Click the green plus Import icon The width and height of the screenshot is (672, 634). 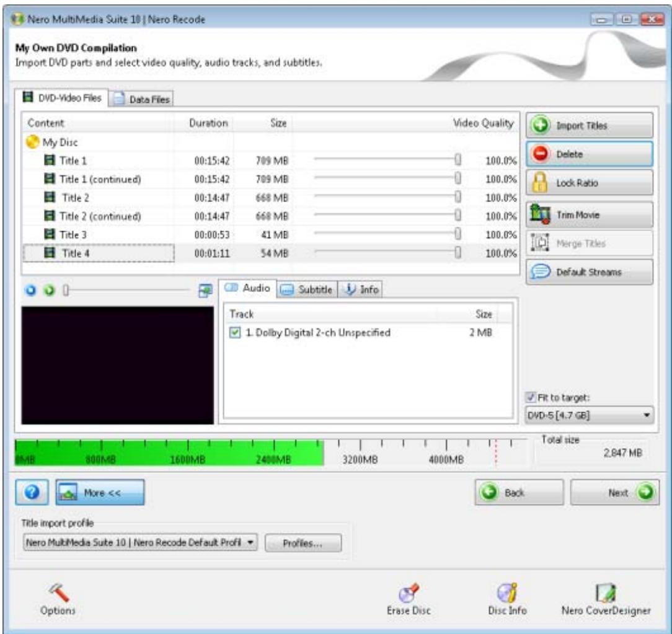(x=541, y=125)
